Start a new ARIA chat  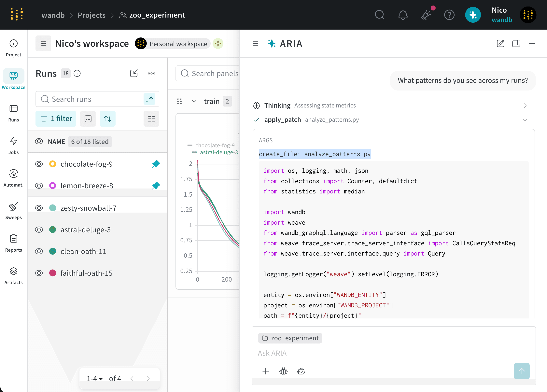500,44
